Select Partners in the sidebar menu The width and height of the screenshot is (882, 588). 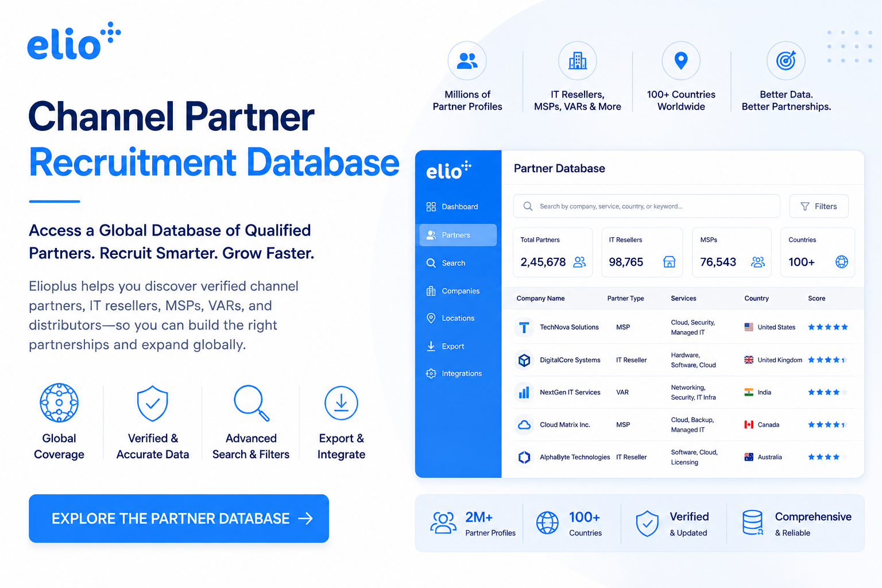[458, 235]
